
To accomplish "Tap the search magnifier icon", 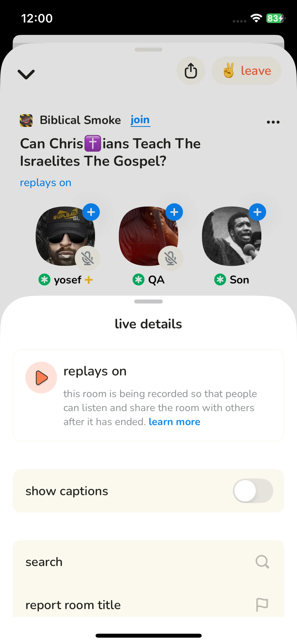I will point(262,562).
